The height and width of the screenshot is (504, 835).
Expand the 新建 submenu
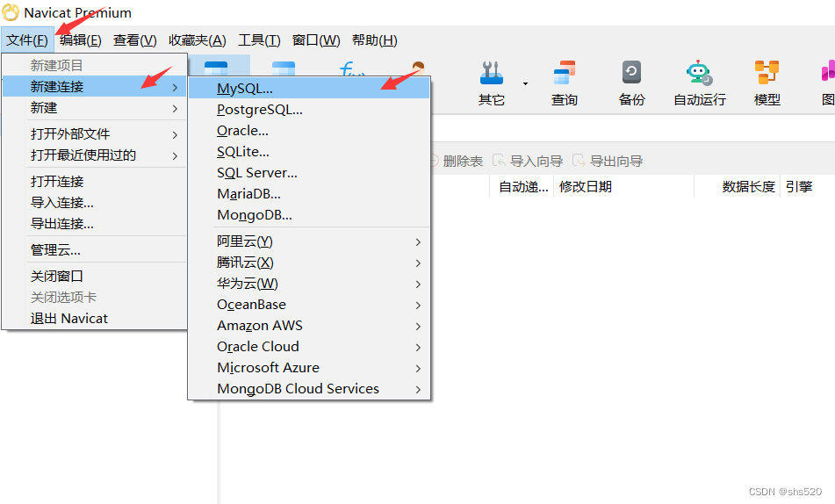pyautogui.click(x=94, y=108)
